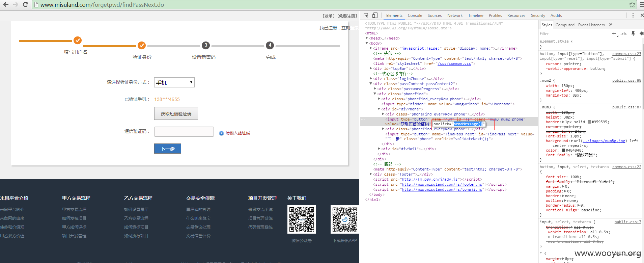Expand the head node in the DOM tree
The width and height of the screenshot is (644, 263).
pyautogui.click(x=367, y=38)
